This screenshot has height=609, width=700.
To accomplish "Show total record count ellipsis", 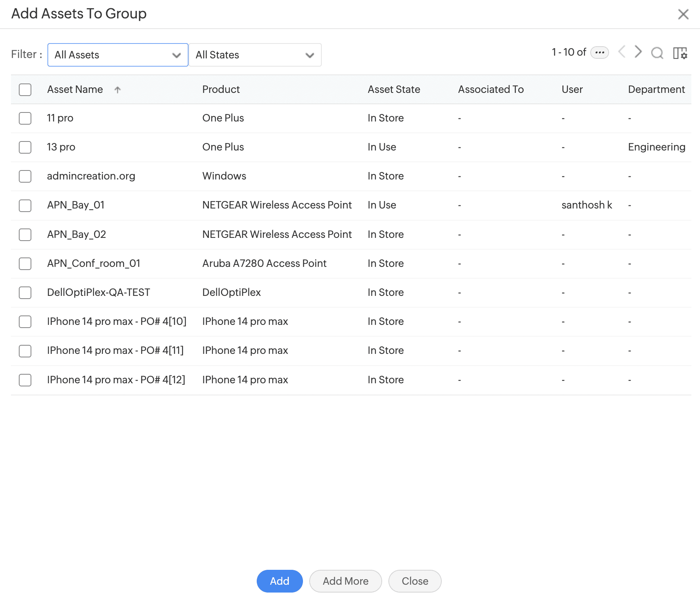I will click(599, 53).
